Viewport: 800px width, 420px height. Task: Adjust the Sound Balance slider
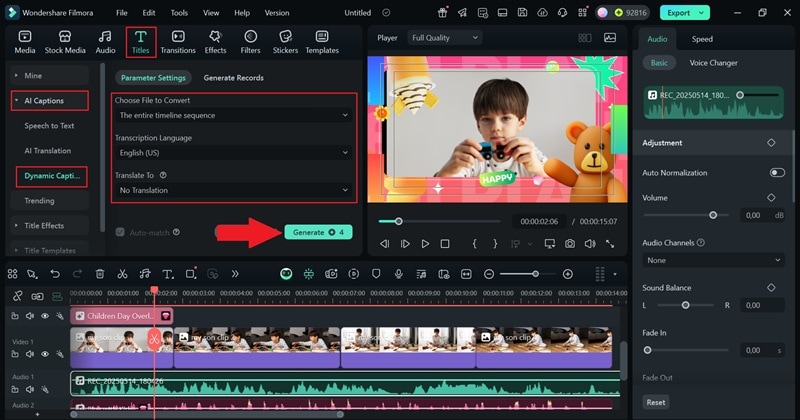point(685,305)
